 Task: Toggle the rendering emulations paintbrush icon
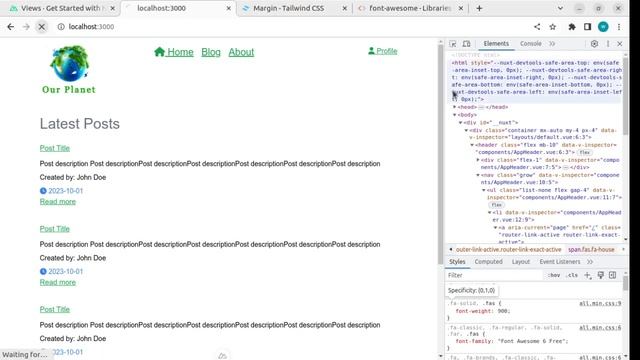pos(600,276)
